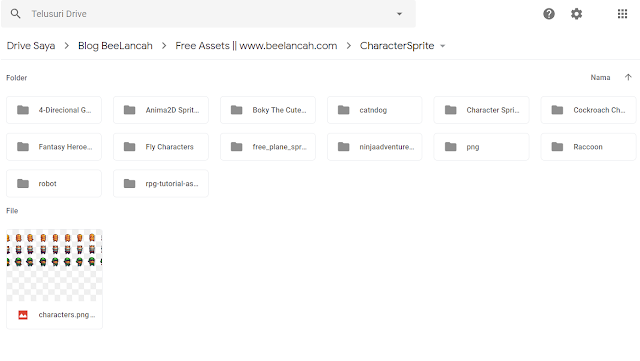Image resolution: width=640 pixels, height=361 pixels.
Task: Select the rpg-tutorial-as... folder icon
Action: pyautogui.click(x=130, y=183)
